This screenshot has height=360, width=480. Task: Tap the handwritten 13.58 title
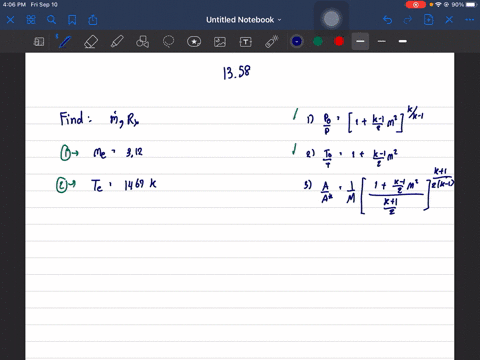pyautogui.click(x=237, y=72)
